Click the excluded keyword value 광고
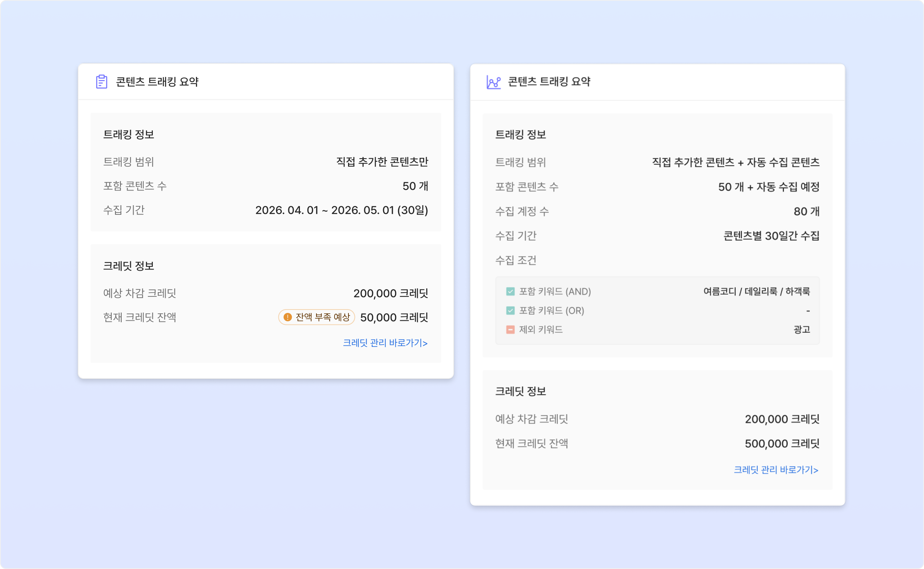924x569 pixels. coord(802,330)
